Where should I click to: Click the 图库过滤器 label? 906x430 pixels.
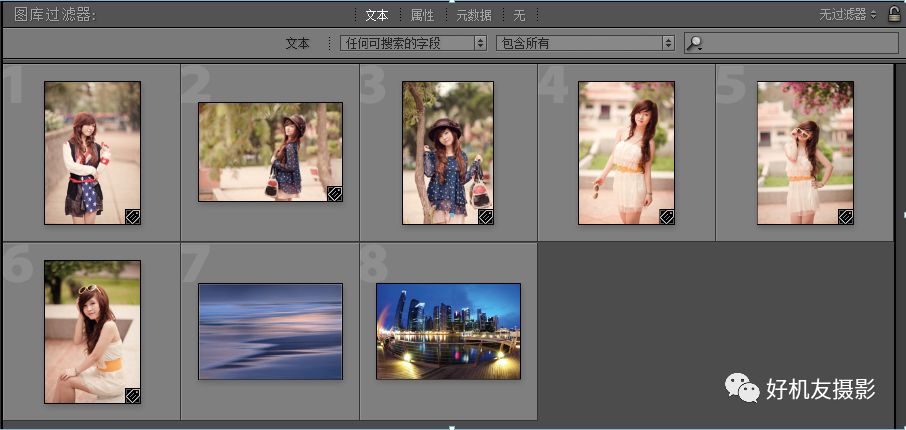(x=55, y=16)
